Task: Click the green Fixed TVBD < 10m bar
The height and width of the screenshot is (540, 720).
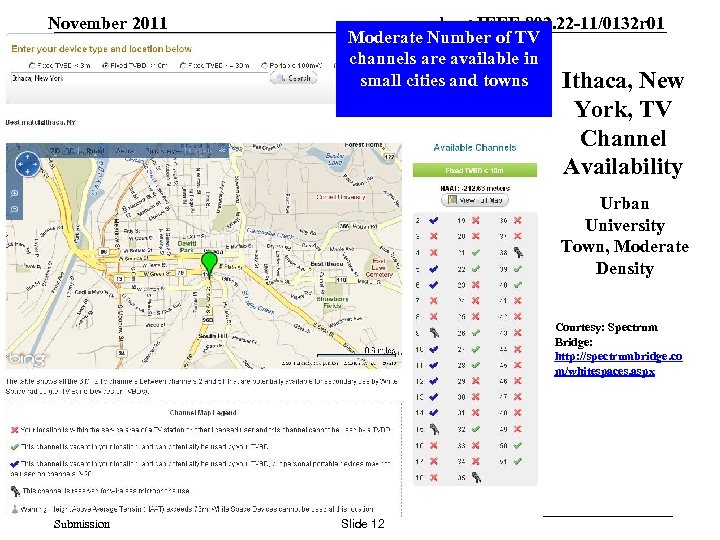Action: (x=475, y=170)
